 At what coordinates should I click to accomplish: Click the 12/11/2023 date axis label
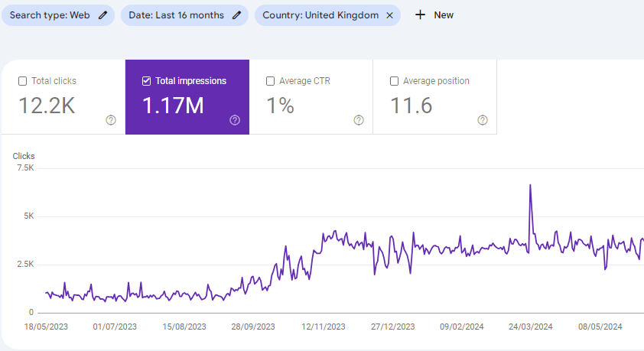324,327
